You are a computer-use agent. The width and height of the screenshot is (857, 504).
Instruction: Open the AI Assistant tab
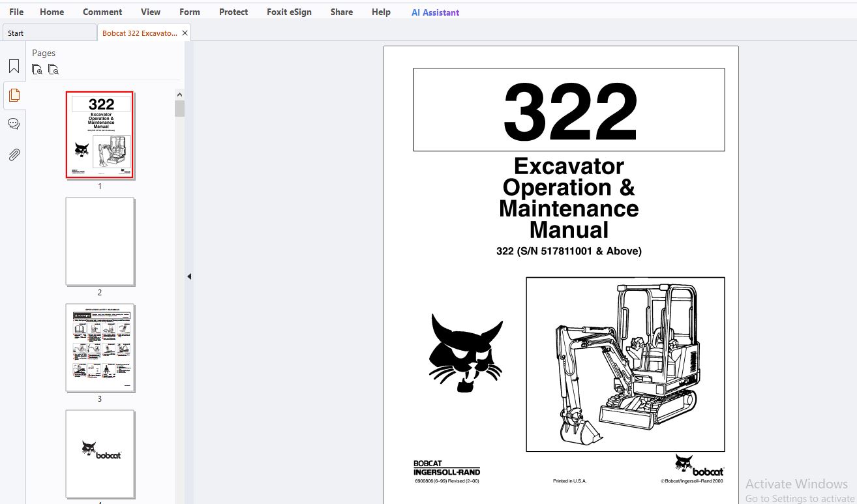[x=436, y=12]
